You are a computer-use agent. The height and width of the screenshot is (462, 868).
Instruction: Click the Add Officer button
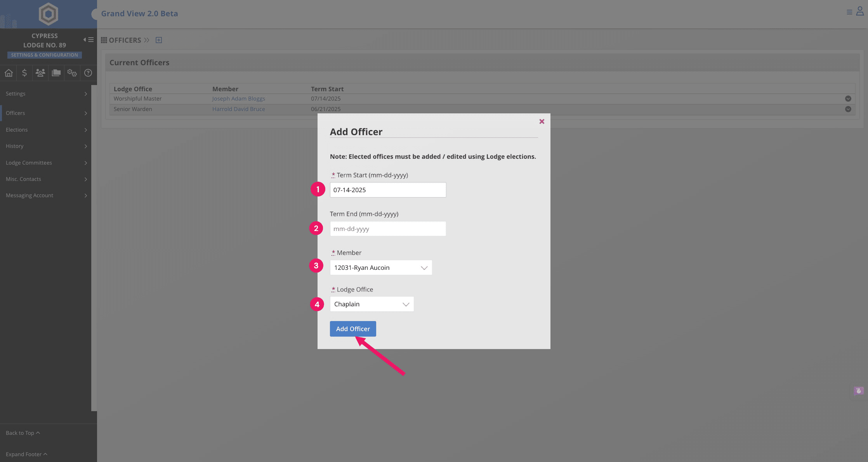[353, 329]
